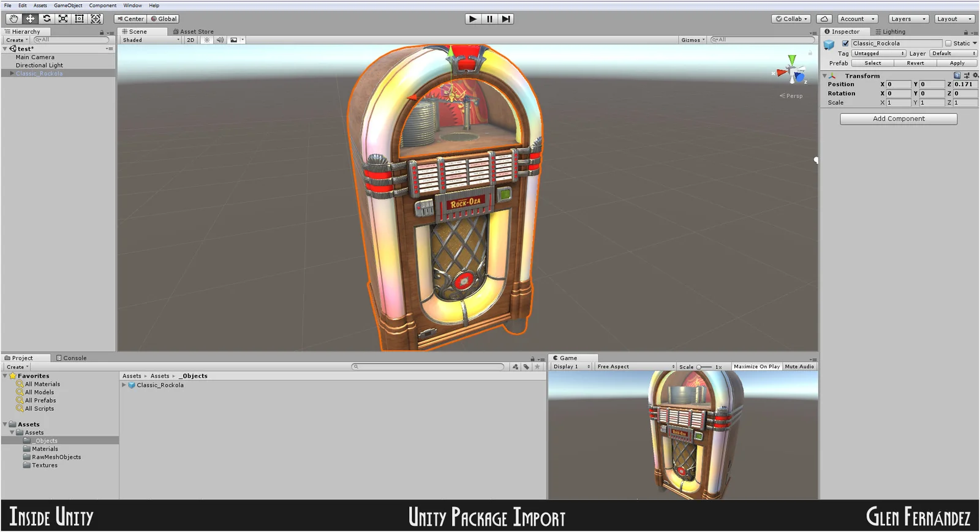Open the Layout dropdown
The image size is (980, 532).
pyautogui.click(x=954, y=19)
